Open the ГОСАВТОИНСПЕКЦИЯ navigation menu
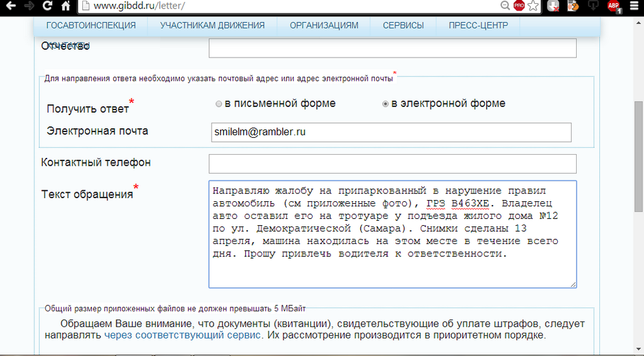 [91, 26]
